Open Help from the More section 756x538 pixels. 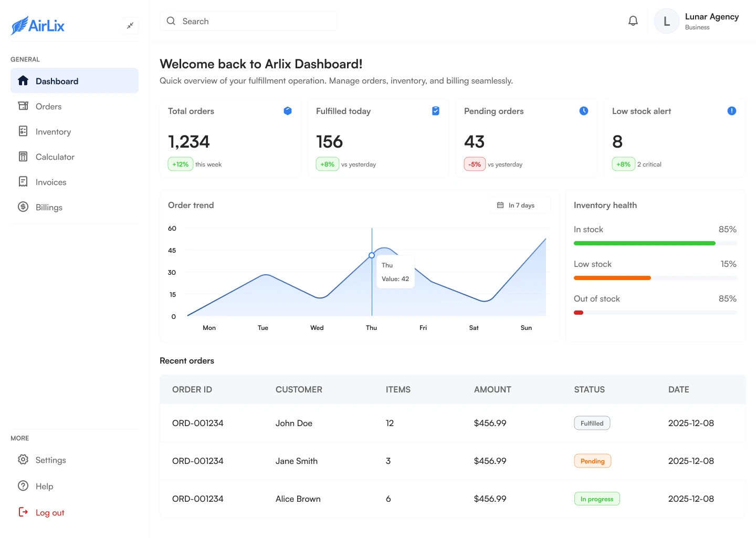pos(45,486)
